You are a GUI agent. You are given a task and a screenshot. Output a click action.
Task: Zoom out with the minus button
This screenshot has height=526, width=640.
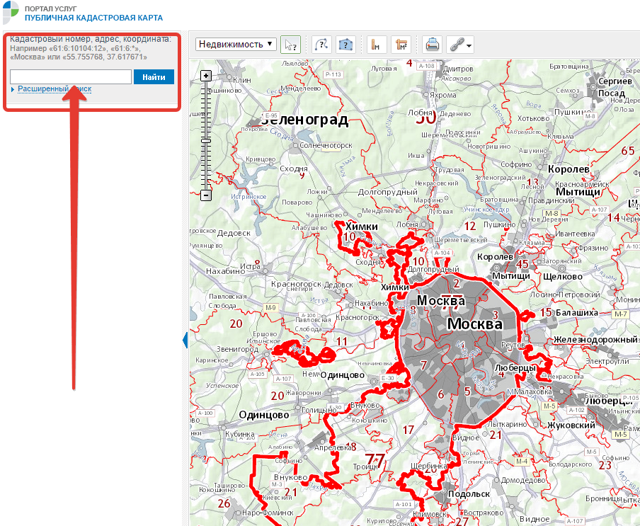pos(206,195)
